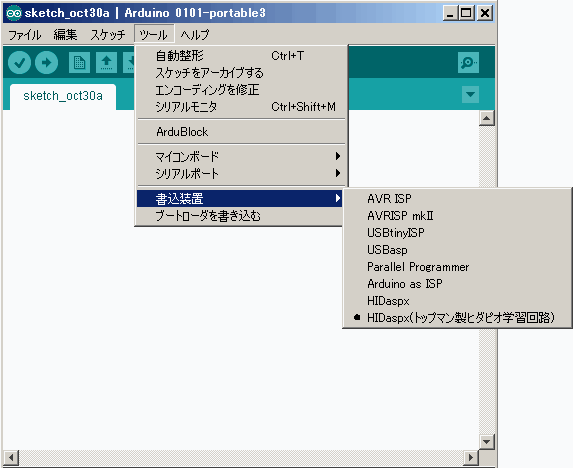
Task: Select USBasp as the programmer
Action: pos(387,250)
